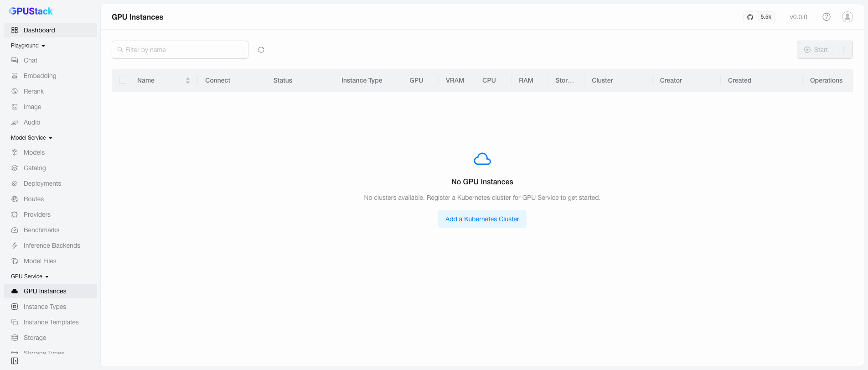Viewport: 868px width, 370px height.
Task: Click the Rerank sidebar icon
Action: [15, 91]
